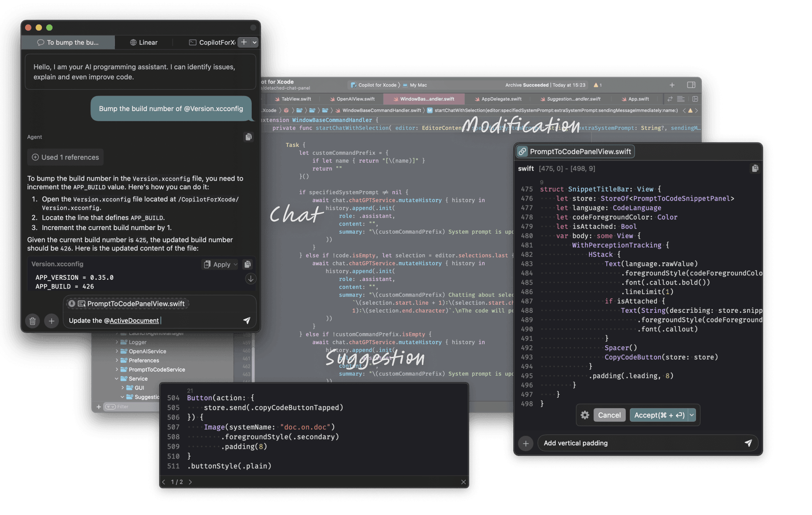Delete the chat using the trash icon

(33, 321)
